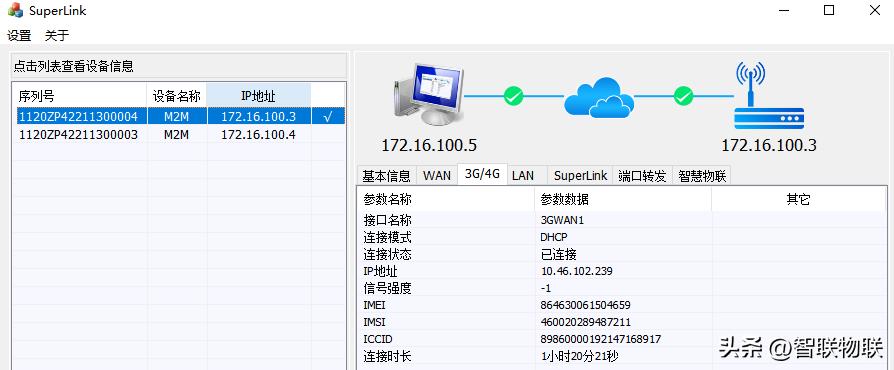Switch to the WAN tab
This screenshot has width=894, height=370.
click(x=437, y=176)
